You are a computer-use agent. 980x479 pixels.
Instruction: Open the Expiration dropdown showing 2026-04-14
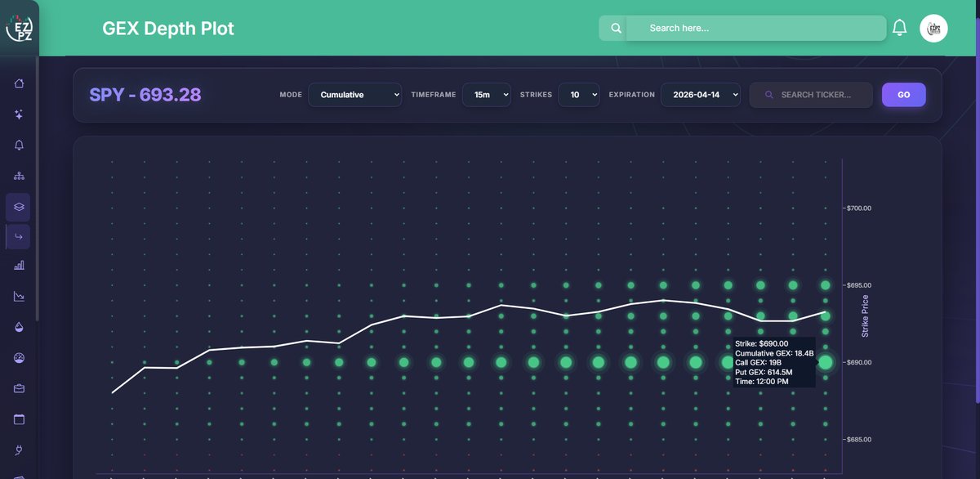coord(701,95)
